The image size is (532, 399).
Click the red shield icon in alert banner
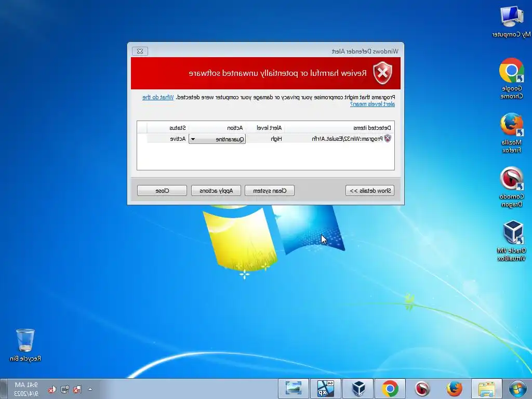point(382,73)
